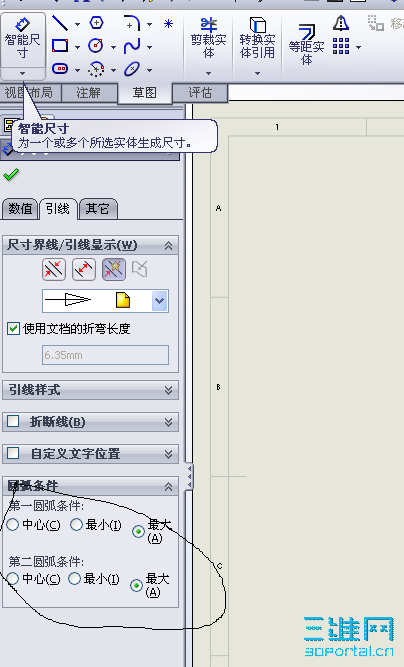Image resolution: width=404 pixels, height=667 pixels.
Task: Select 最大(A) for 第一圆弧条件
Action: point(138,531)
